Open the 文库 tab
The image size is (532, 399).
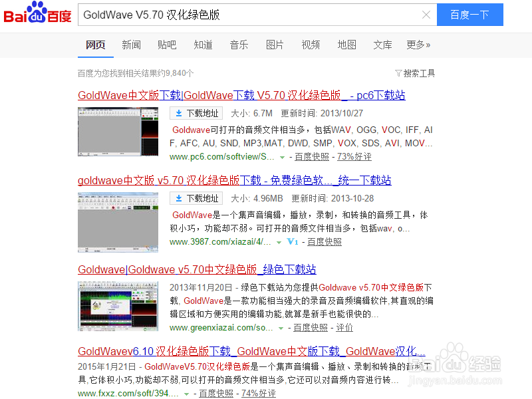(x=383, y=45)
